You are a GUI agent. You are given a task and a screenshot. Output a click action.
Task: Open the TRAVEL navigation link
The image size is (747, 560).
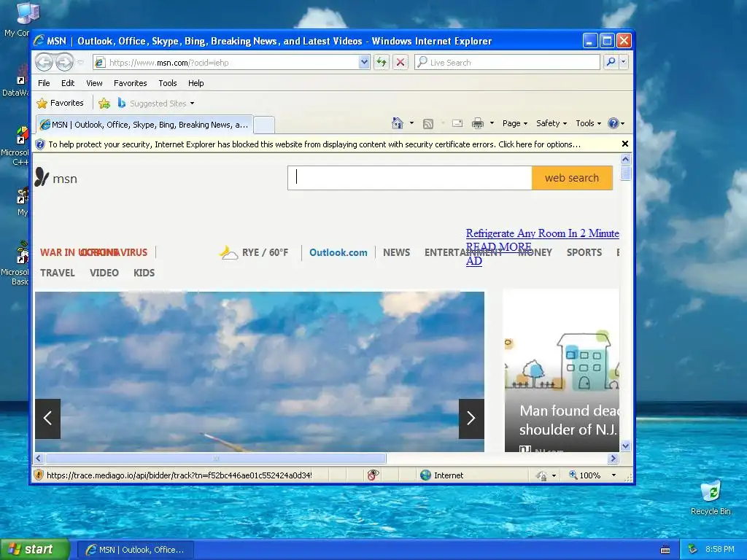(57, 273)
